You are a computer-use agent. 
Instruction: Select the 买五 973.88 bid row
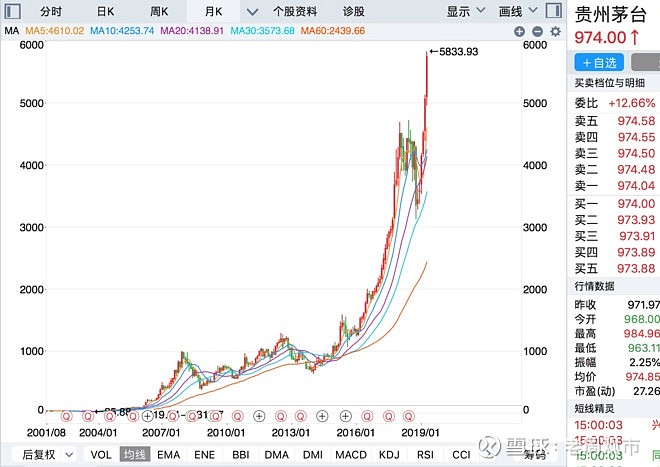click(615, 269)
